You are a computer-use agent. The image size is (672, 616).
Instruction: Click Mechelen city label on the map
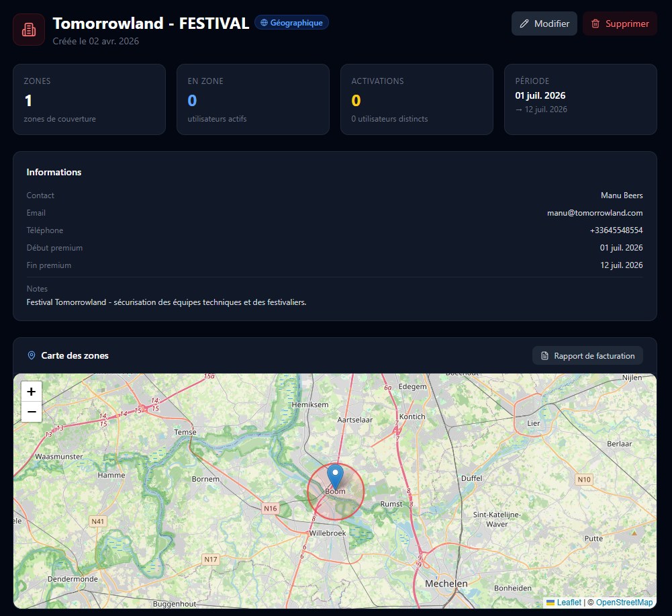tap(446, 584)
